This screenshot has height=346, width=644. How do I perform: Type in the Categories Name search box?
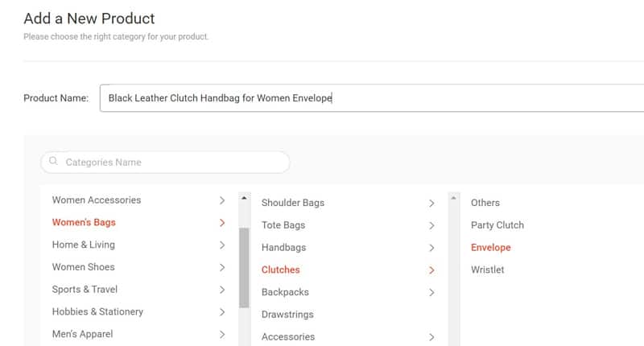pos(173,162)
